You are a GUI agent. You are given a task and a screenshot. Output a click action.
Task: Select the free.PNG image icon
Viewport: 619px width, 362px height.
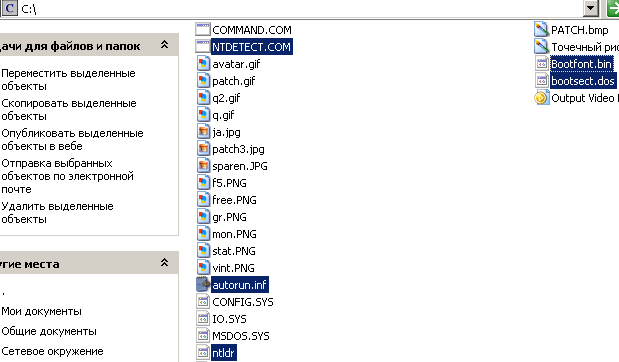pyautogui.click(x=203, y=199)
